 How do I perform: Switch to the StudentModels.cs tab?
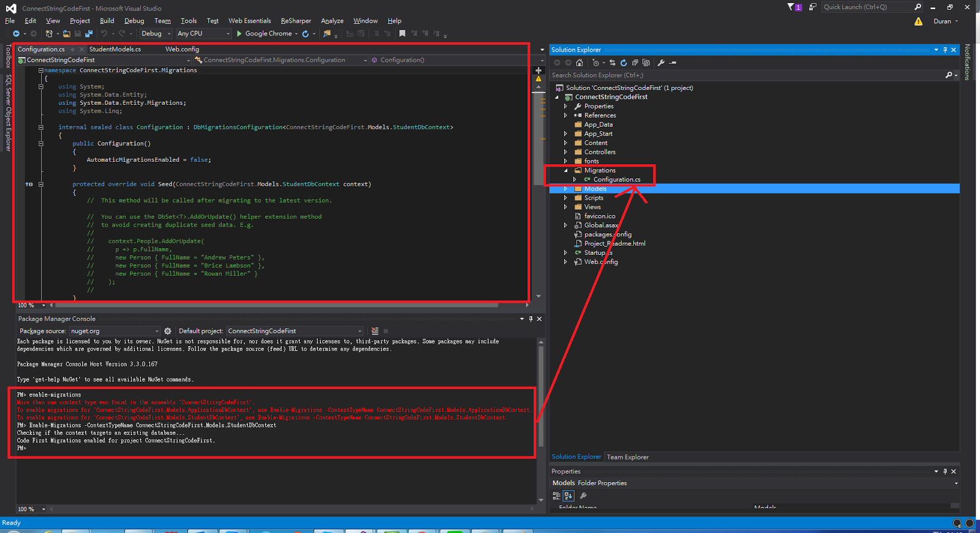pos(115,50)
